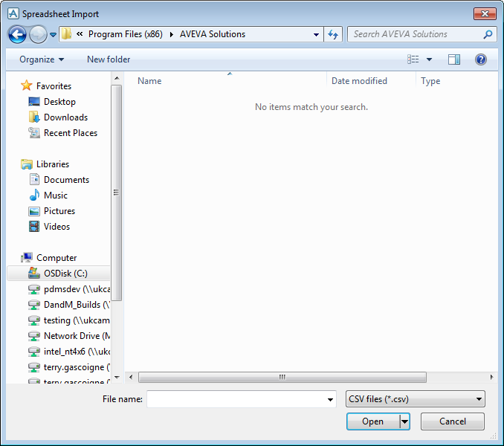Viewport: 504px width, 446px height.
Task: Click the Back navigation arrow
Action: [17, 34]
